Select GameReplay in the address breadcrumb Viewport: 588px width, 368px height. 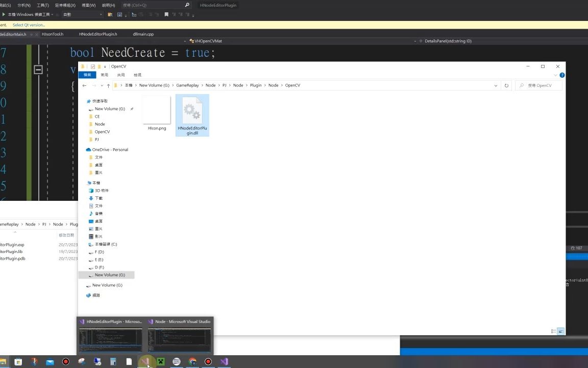coord(187,85)
